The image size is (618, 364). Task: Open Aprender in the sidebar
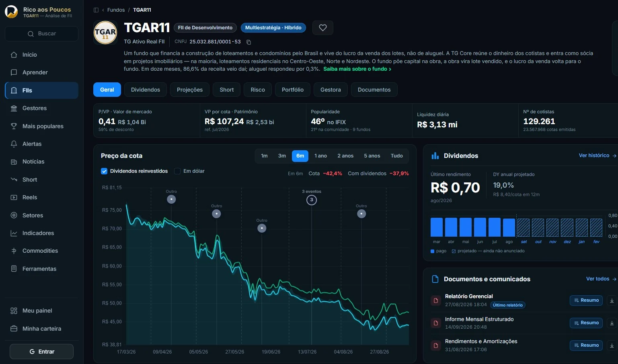[41, 72]
